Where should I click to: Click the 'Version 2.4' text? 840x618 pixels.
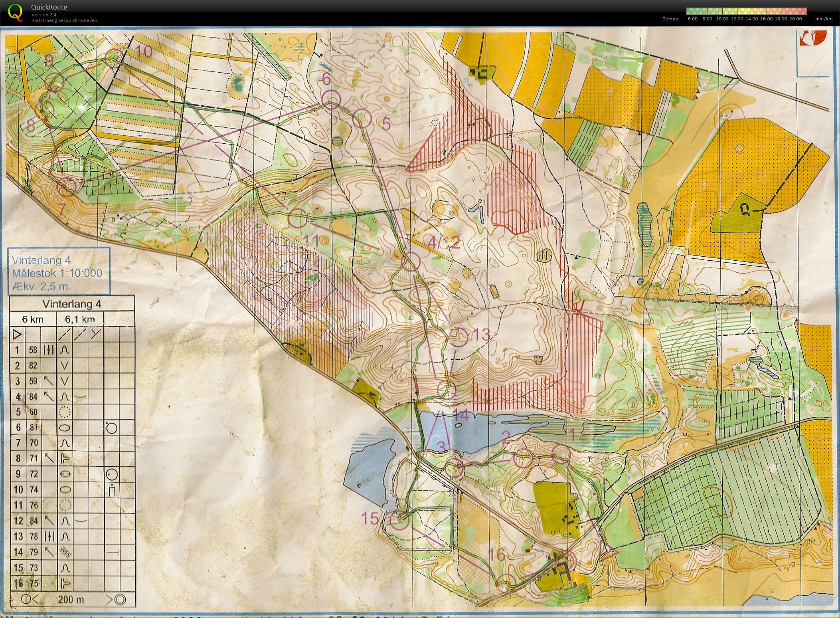pyautogui.click(x=43, y=15)
